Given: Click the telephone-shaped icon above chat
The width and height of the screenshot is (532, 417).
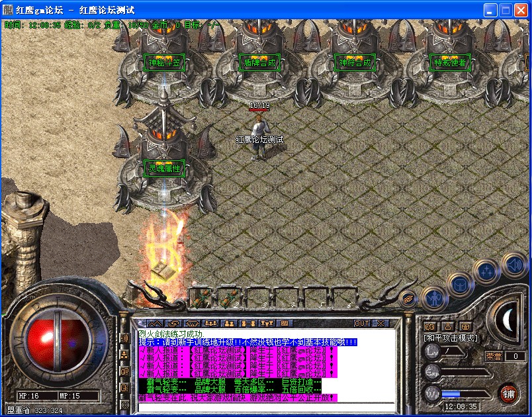Looking at the screenshot, I should (x=193, y=324).
